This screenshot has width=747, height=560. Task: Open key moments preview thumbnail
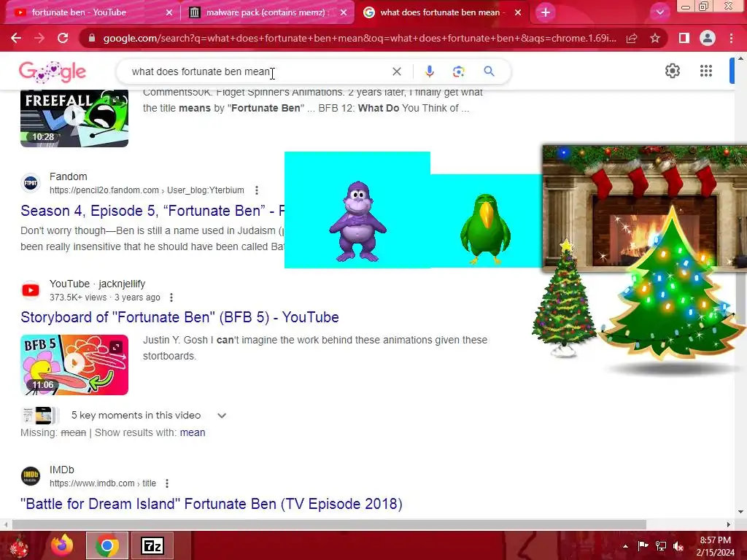(x=40, y=415)
